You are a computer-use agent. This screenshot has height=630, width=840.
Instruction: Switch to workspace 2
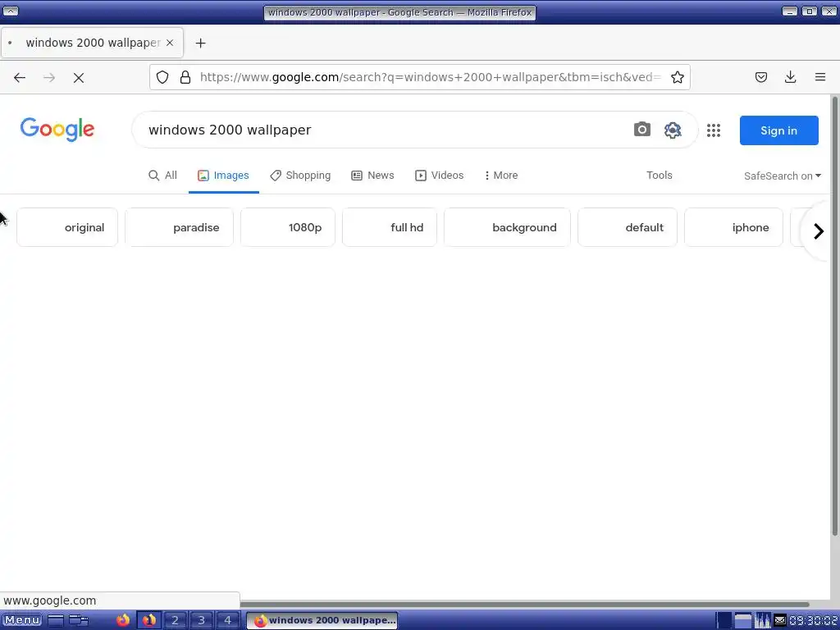(175, 620)
